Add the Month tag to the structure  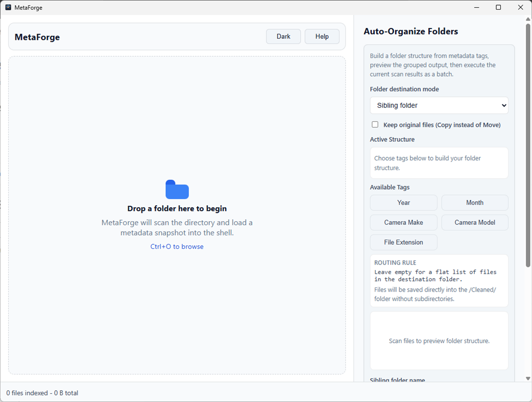(474, 202)
